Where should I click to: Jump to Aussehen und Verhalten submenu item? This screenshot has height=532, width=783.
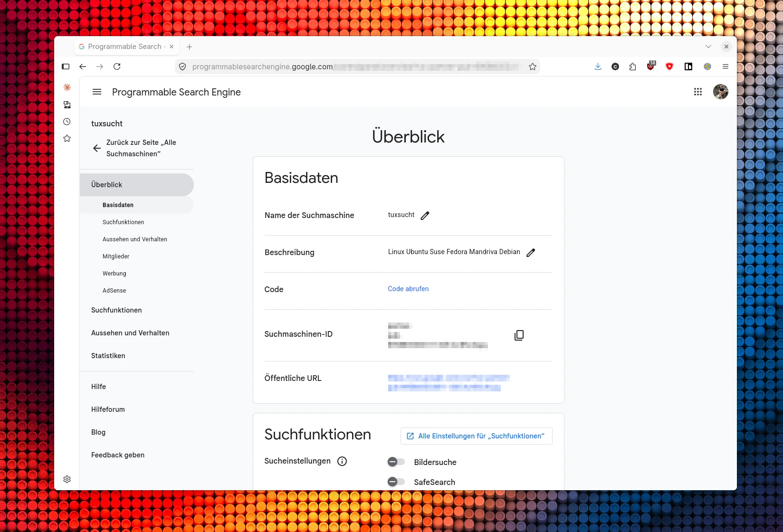coord(135,239)
